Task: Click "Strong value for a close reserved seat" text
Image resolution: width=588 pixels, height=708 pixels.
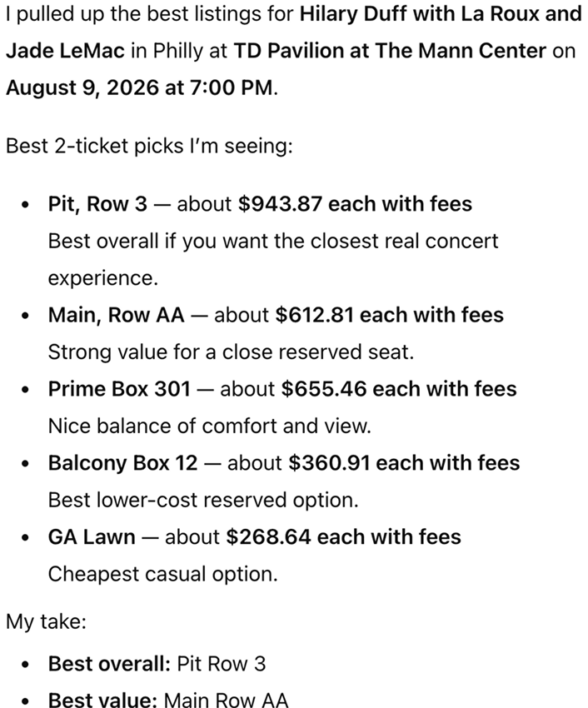Action: pos(231,352)
